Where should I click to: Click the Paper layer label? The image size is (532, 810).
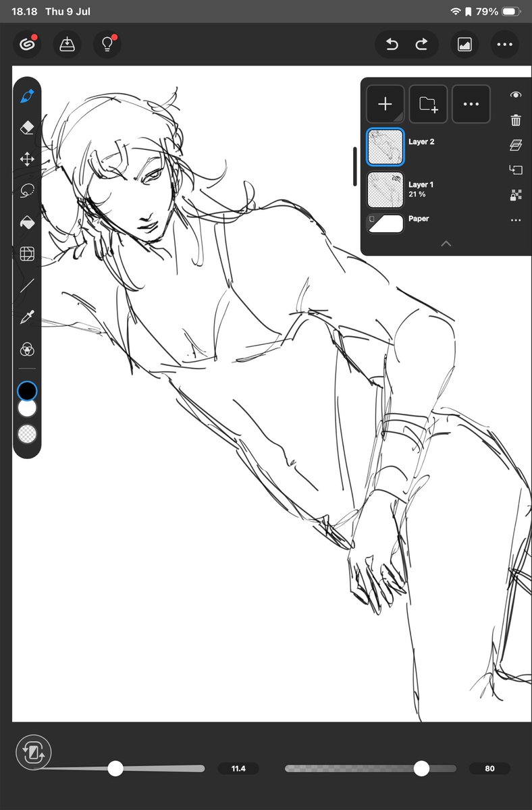point(419,219)
